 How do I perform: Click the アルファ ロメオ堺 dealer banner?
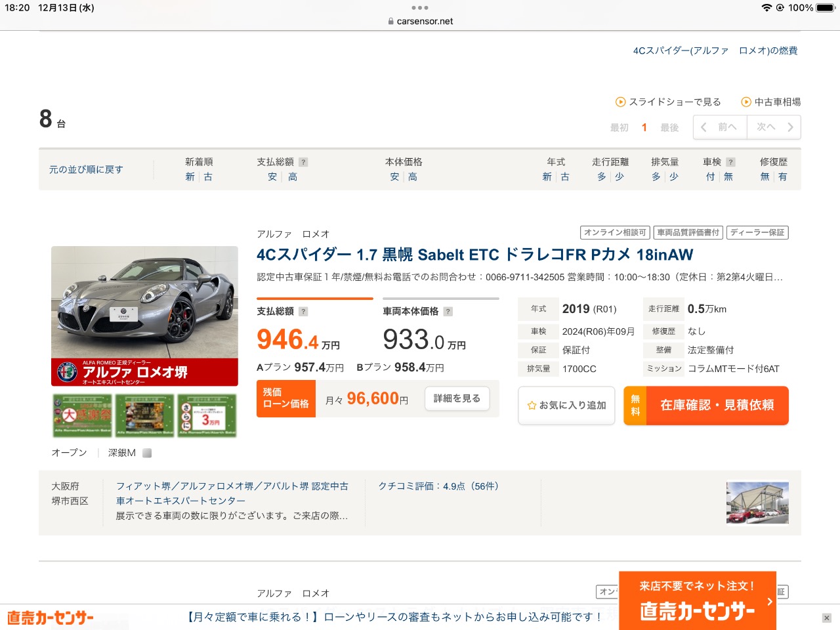point(144,372)
